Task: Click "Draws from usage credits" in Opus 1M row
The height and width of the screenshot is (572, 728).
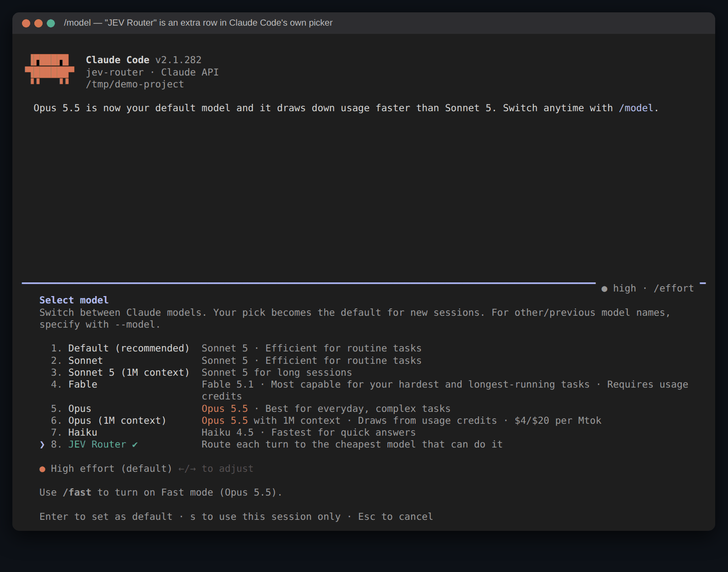Action: [x=427, y=421]
